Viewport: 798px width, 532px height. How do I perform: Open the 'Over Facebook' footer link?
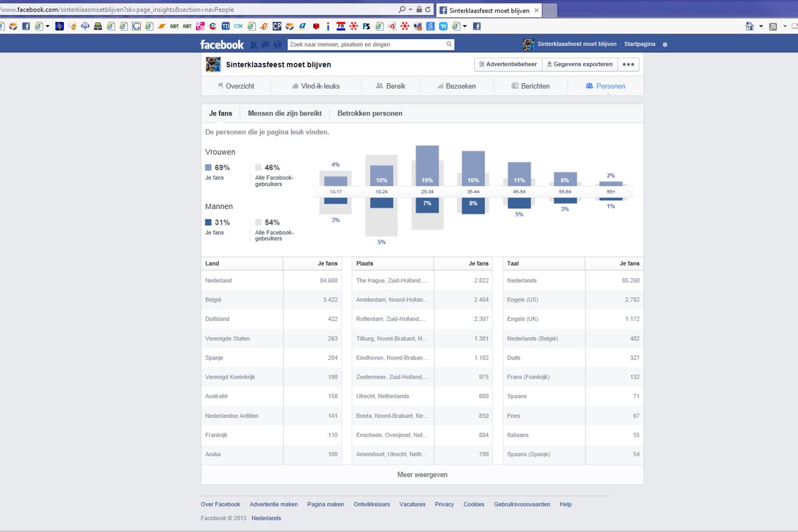pyautogui.click(x=220, y=505)
